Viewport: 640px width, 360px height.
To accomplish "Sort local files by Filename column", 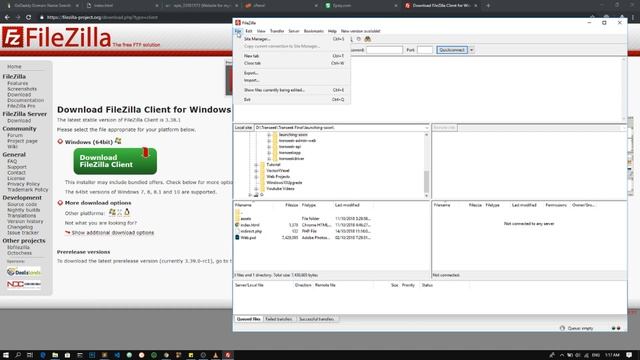I will click(x=243, y=205).
